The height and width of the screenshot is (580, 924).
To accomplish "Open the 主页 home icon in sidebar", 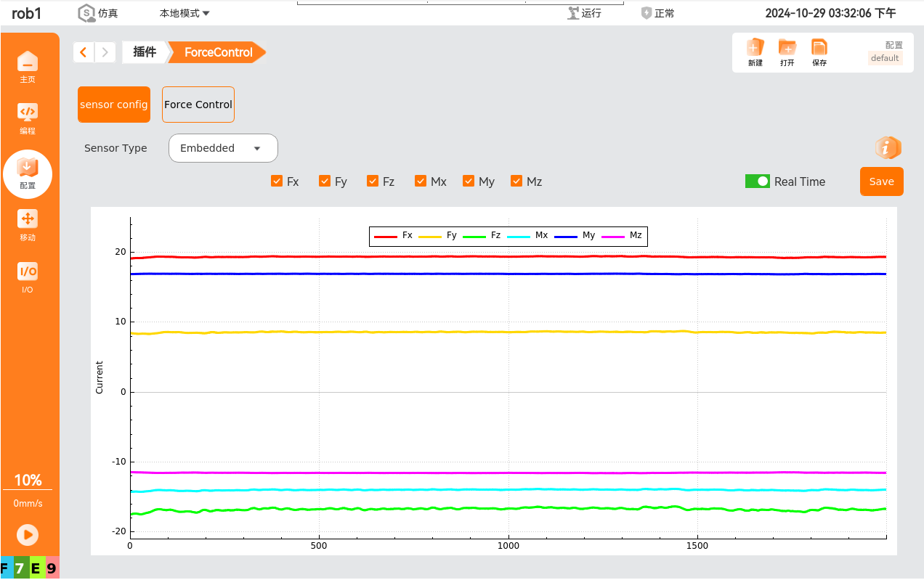I will (x=28, y=62).
